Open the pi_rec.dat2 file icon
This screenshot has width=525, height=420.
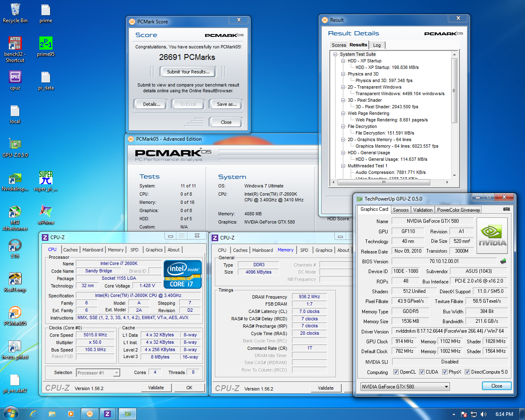[x=15, y=383]
